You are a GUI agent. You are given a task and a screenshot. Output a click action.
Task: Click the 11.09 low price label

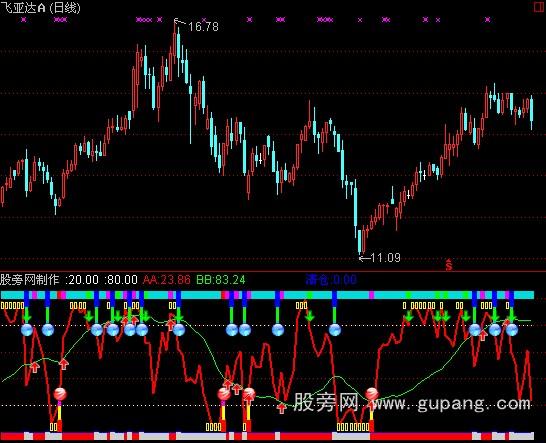[x=385, y=258]
